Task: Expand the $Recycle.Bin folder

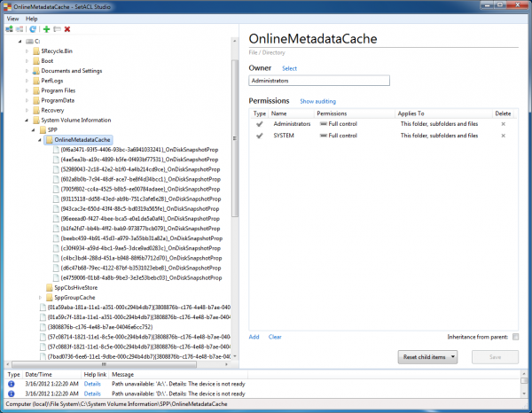Action: (27, 51)
